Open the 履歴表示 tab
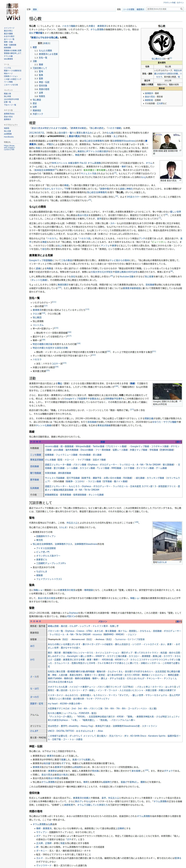This screenshot has height=868, width=186. (140, 9)
